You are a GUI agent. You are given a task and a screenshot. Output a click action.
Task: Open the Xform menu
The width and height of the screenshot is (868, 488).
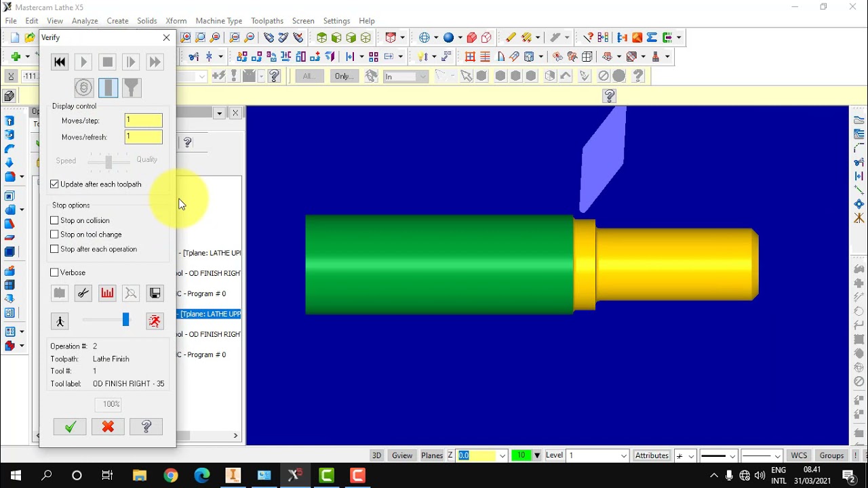176,21
